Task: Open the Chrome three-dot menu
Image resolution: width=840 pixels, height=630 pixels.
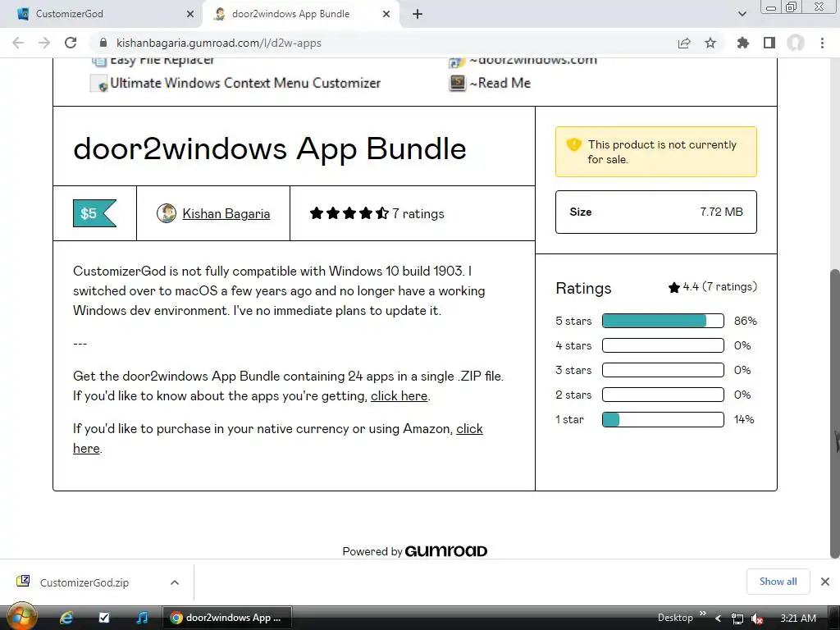Action: [x=822, y=43]
